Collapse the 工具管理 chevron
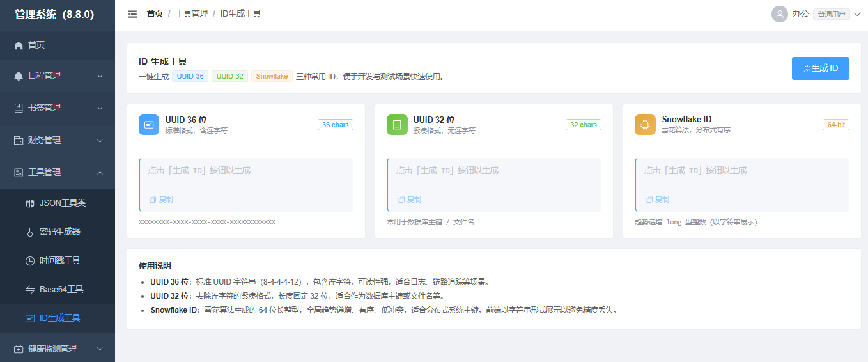 [100, 173]
